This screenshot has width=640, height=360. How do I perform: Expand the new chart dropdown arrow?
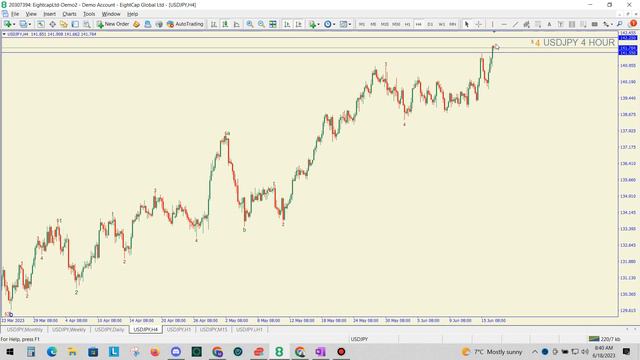coord(14,24)
